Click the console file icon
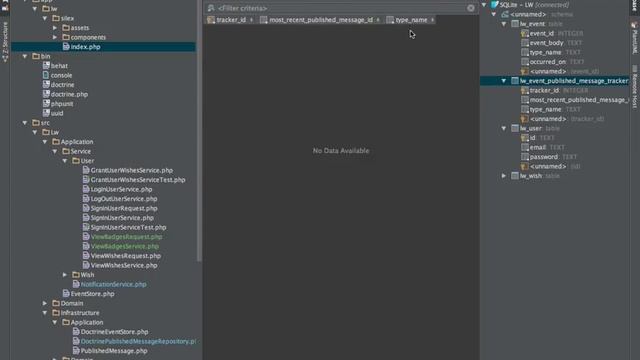Image resolution: width=640 pixels, height=360 pixels. pos(46,75)
